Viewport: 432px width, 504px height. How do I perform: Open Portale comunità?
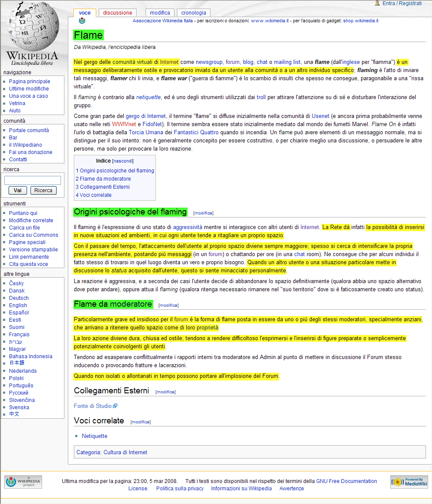point(29,130)
